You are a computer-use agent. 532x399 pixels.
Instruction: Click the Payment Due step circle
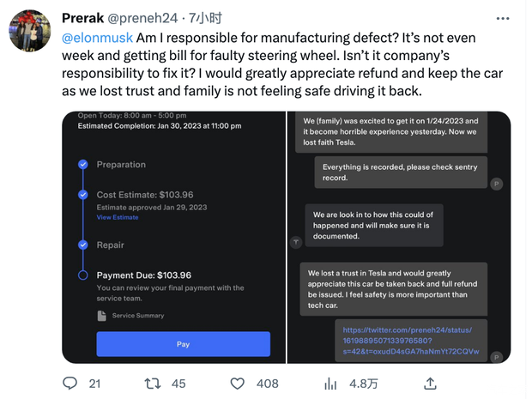[x=83, y=275]
